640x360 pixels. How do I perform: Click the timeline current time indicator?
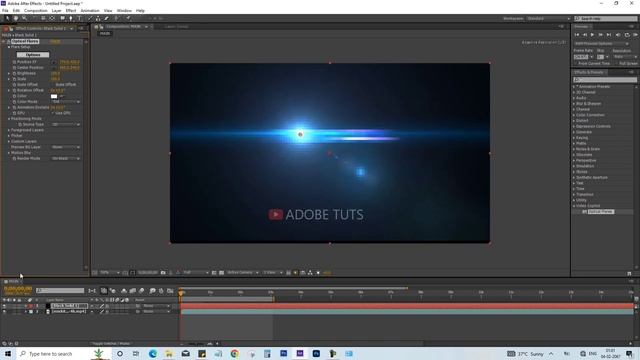[180, 292]
